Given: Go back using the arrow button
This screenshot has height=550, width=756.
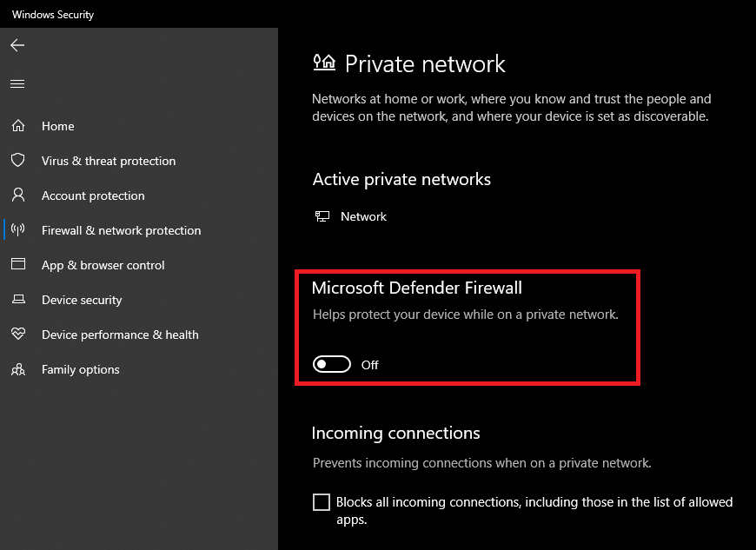Looking at the screenshot, I should (17, 45).
